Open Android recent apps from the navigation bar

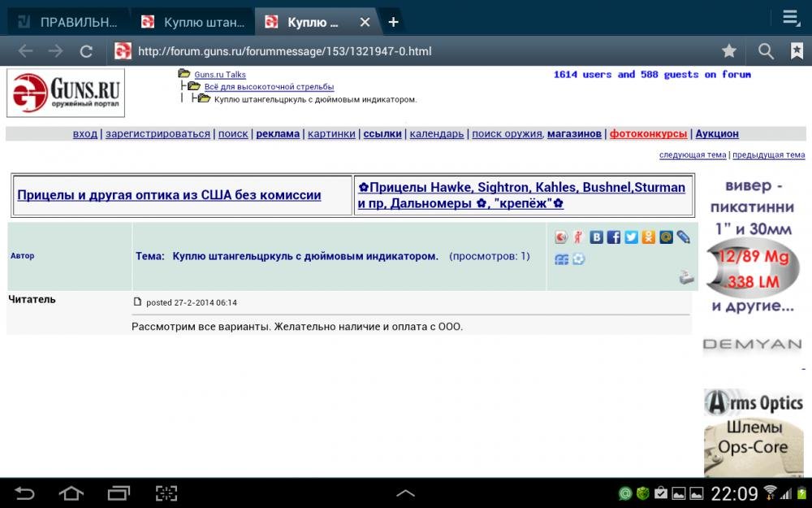pos(118,493)
